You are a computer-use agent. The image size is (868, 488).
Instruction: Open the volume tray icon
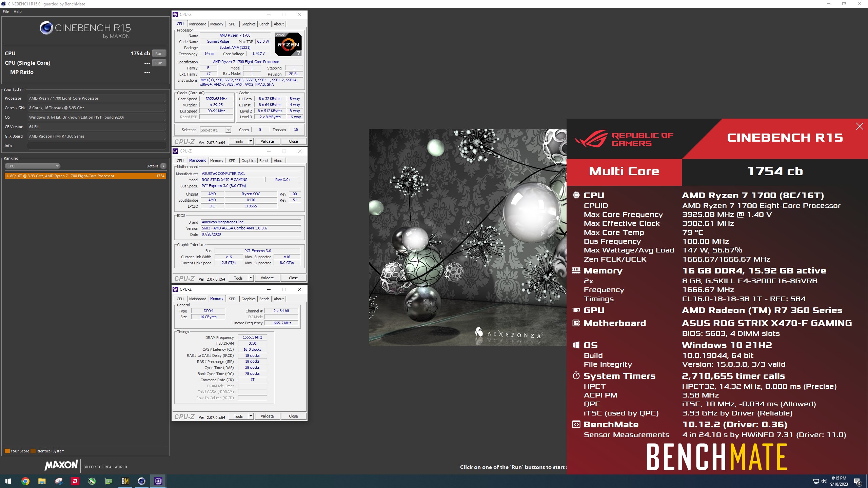824,481
